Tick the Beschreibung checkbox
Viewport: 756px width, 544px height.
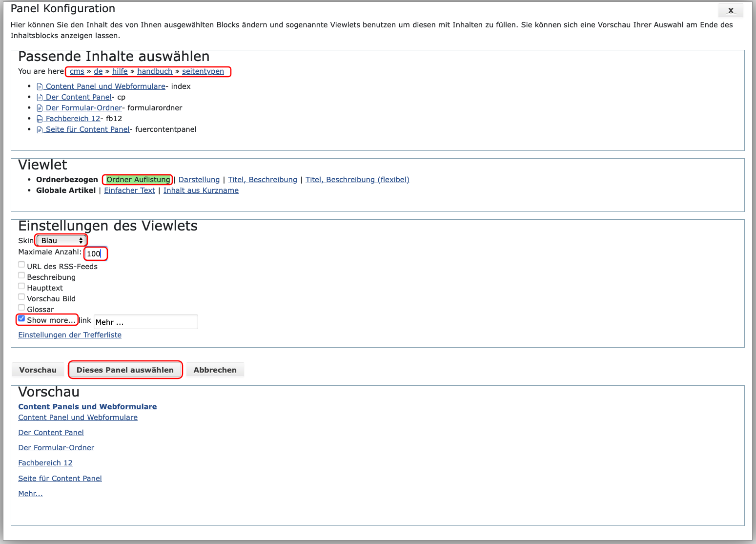click(x=21, y=275)
